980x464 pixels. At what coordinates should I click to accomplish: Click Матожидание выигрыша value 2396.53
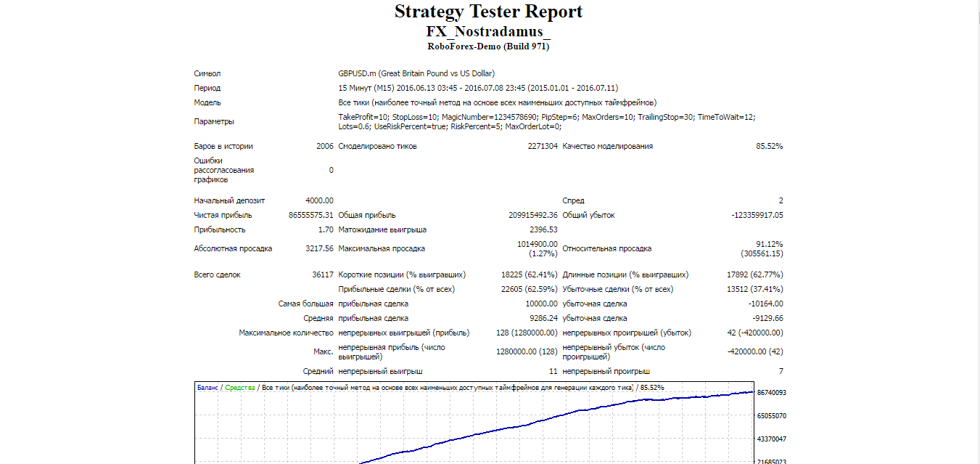click(544, 229)
